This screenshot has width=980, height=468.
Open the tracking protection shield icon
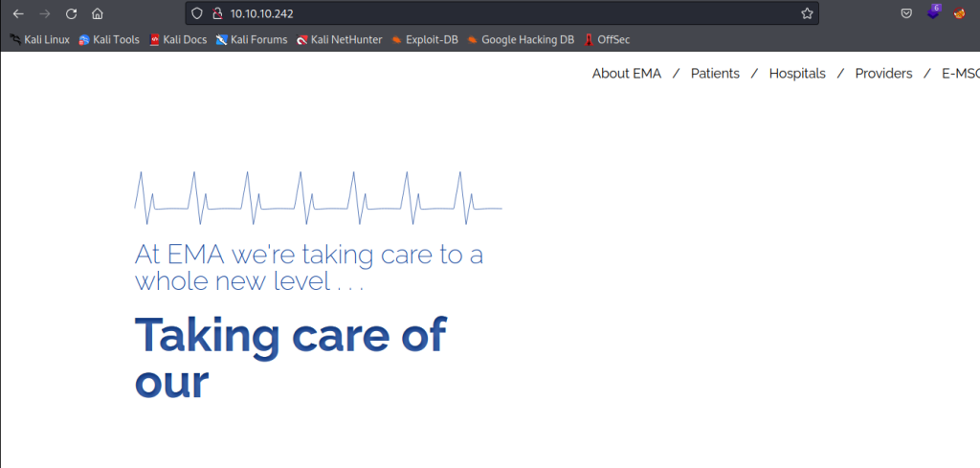pyautogui.click(x=197, y=13)
